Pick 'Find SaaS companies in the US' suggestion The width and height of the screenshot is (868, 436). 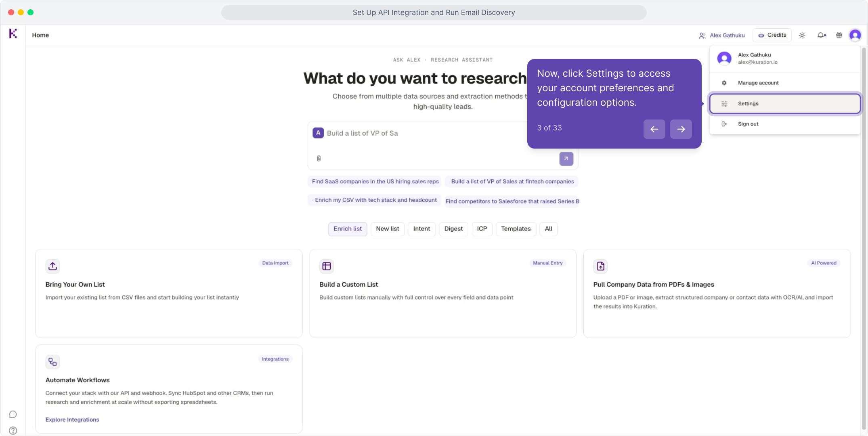tap(375, 182)
